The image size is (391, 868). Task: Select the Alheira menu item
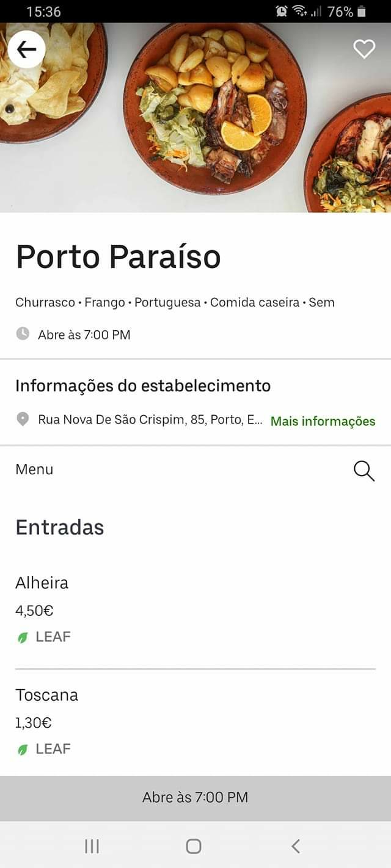pos(42,583)
